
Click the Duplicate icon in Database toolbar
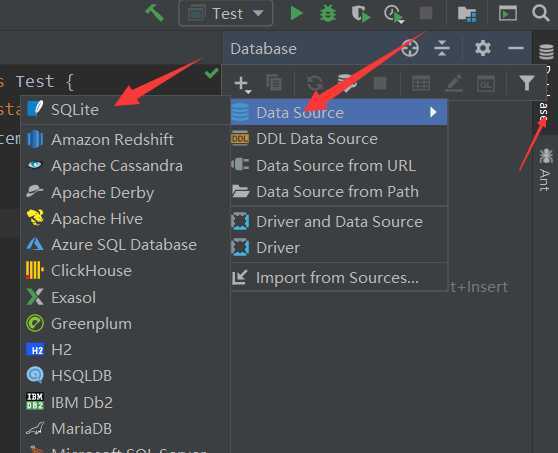coord(274,83)
